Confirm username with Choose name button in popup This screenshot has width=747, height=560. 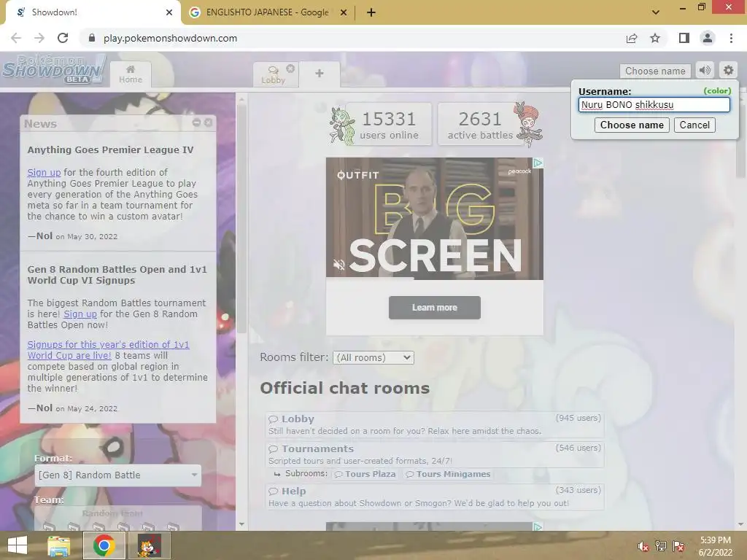coord(632,125)
